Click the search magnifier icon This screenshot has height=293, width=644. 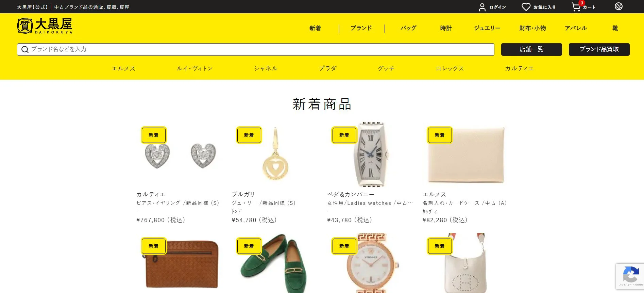click(25, 50)
